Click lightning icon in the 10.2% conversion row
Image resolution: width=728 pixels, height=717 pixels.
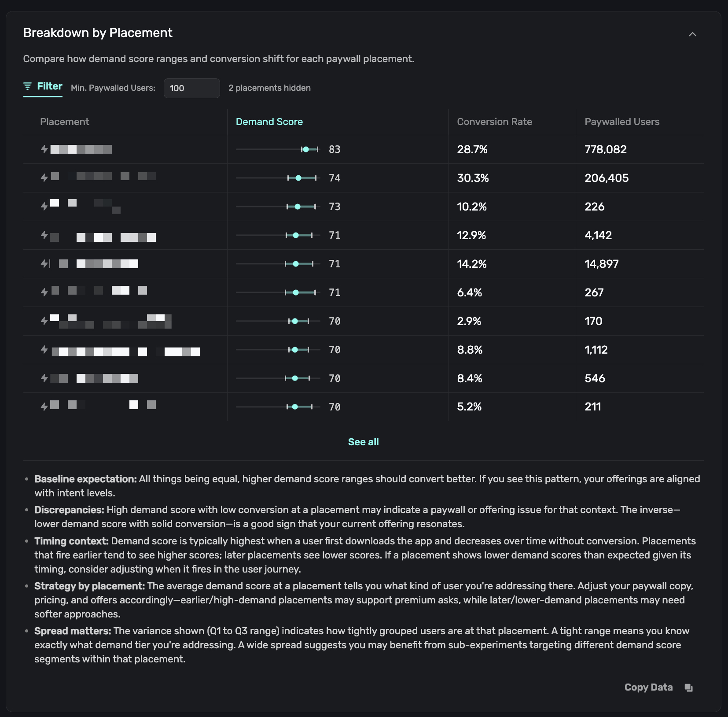[44, 206]
